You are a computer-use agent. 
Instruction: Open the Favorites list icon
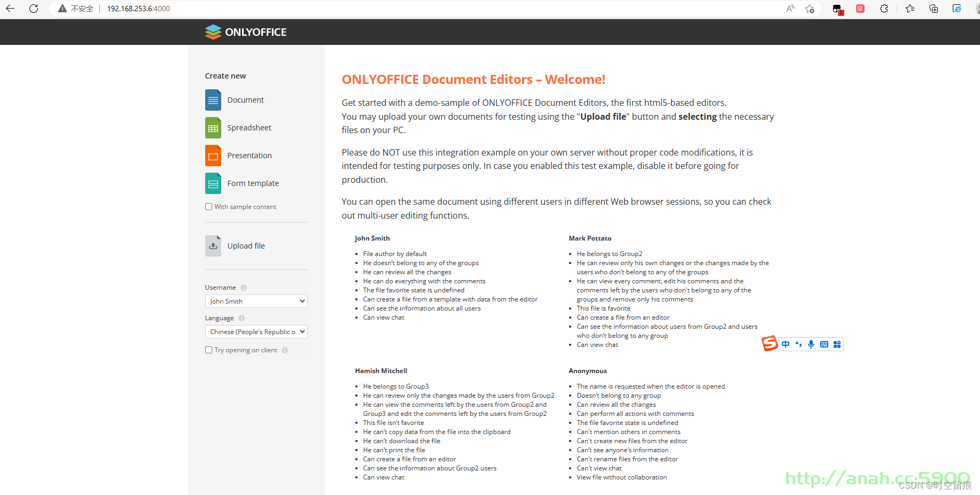(910, 9)
